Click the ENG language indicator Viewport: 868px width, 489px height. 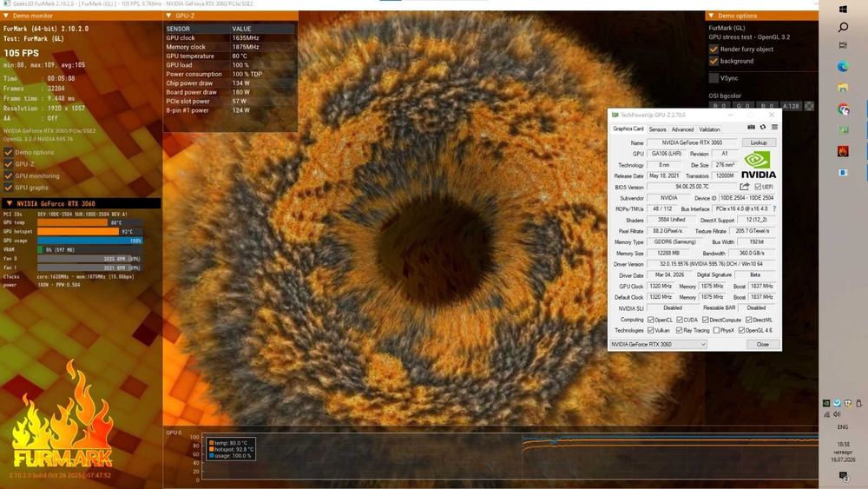pyautogui.click(x=843, y=427)
